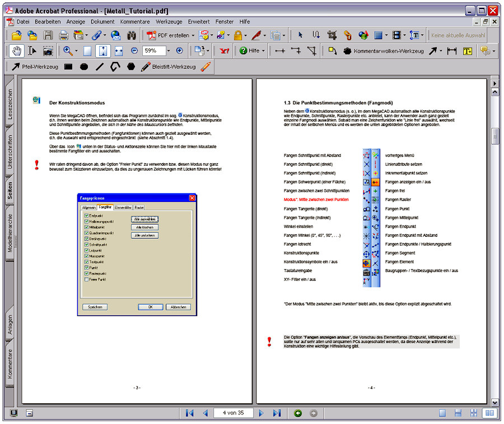Select the black Rectangle drawing tool

(x=68, y=67)
